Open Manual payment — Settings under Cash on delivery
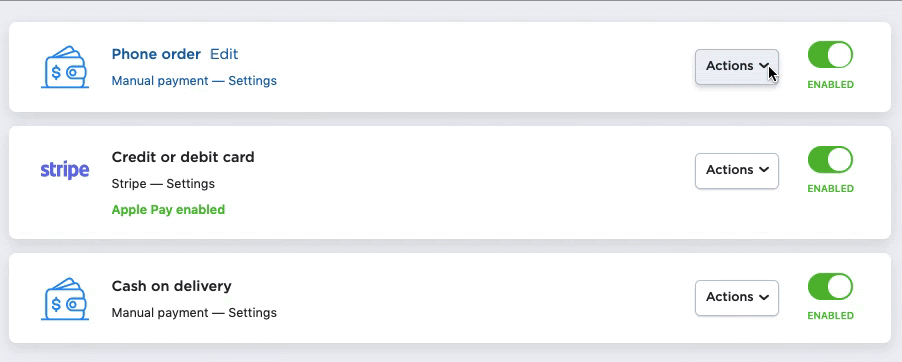Viewport: 902px width, 362px height. point(194,313)
